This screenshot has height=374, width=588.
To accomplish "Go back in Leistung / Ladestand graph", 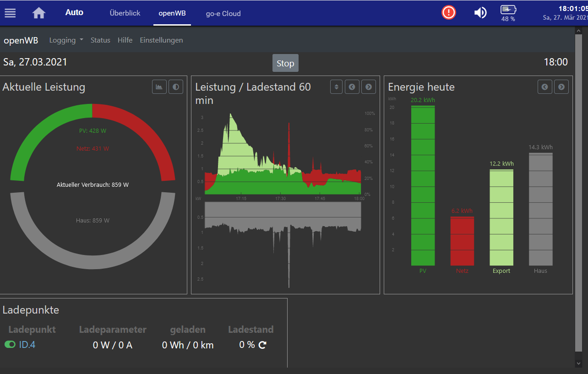I will [352, 87].
